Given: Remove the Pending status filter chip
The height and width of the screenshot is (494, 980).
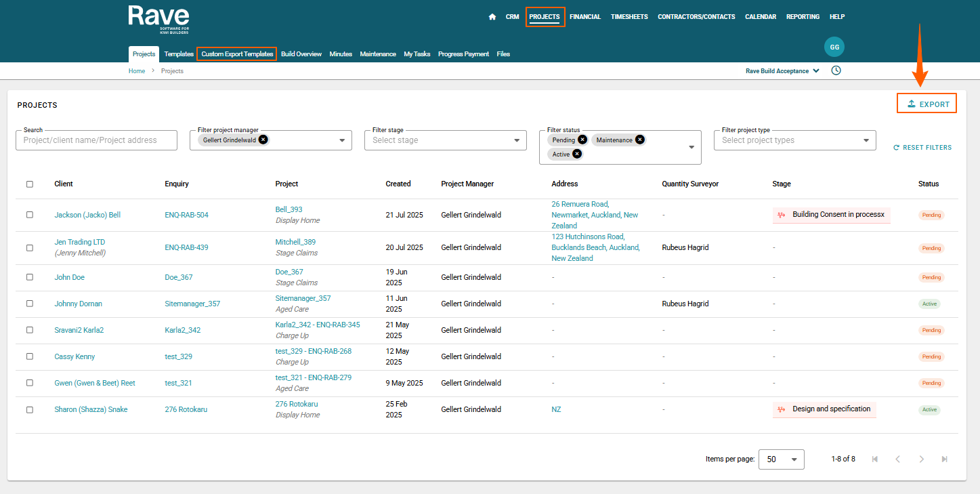Looking at the screenshot, I should tap(582, 140).
